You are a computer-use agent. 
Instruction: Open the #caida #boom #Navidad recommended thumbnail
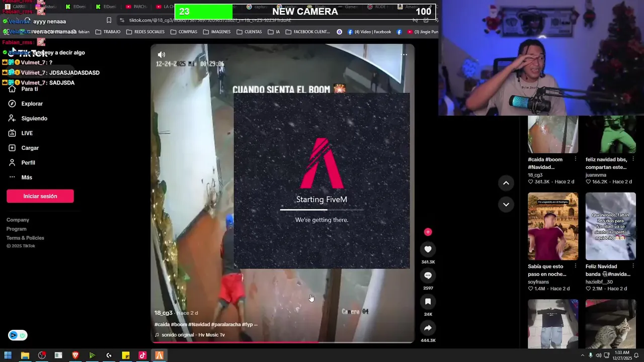click(553, 134)
